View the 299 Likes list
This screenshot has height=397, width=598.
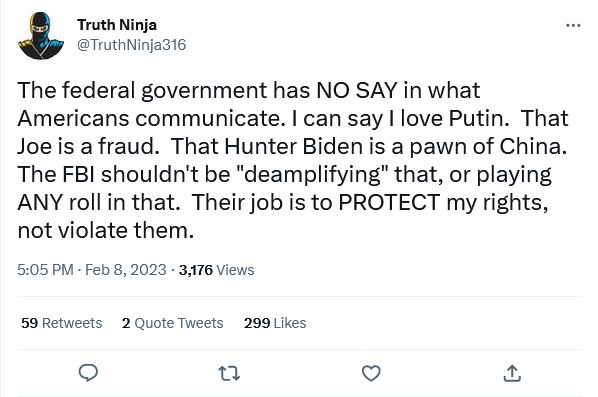pos(275,323)
